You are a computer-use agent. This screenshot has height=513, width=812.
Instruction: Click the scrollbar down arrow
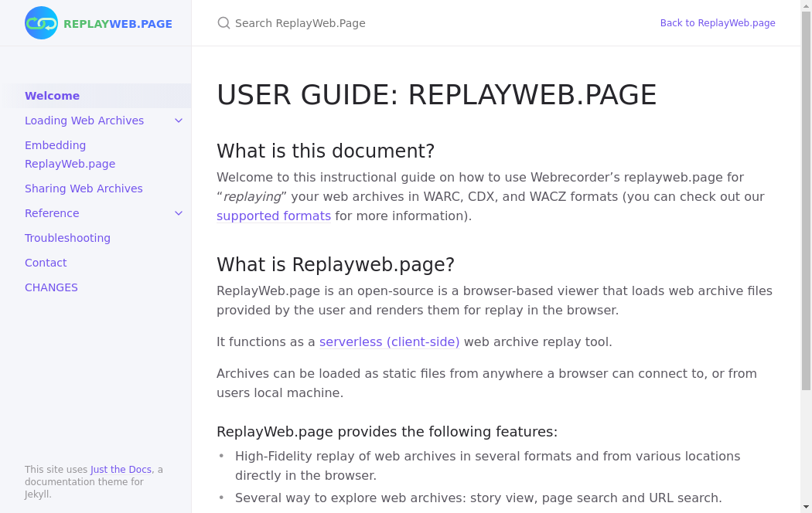(x=806, y=508)
